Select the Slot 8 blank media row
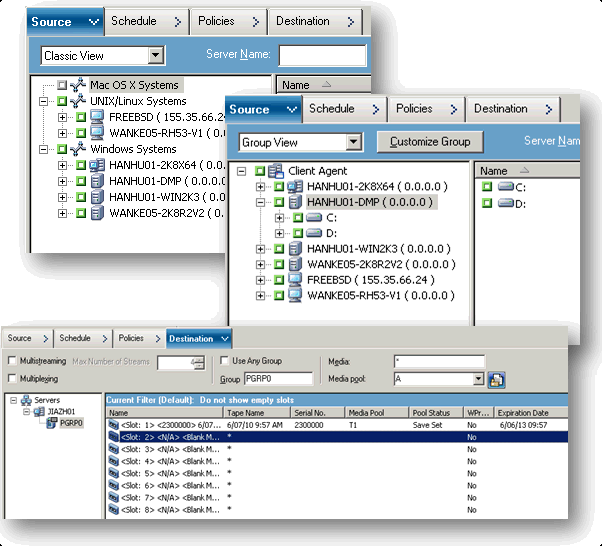 338,510
